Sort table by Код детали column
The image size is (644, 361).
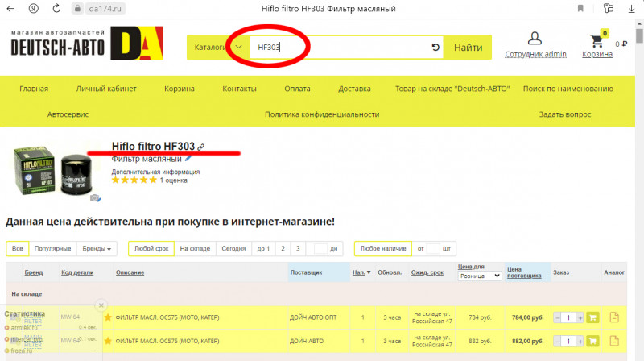pyautogui.click(x=77, y=272)
